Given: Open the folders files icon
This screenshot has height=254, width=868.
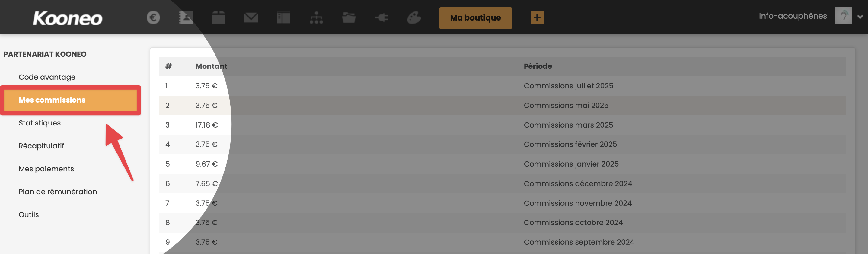Looking at the screenshot, I should click(349, 17).
